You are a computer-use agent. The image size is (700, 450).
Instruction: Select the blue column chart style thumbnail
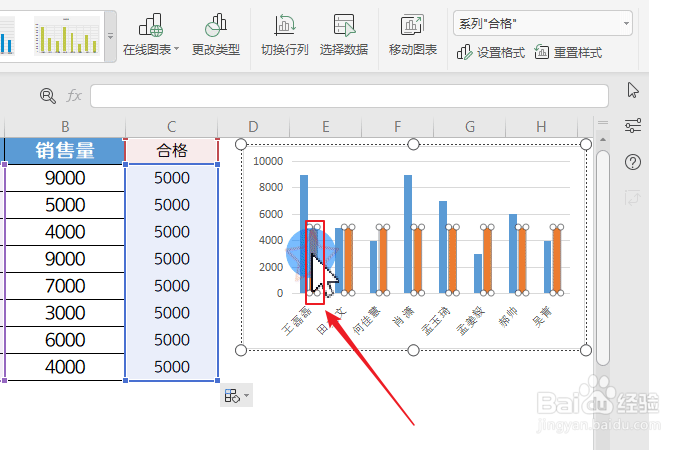click(7, 36)
